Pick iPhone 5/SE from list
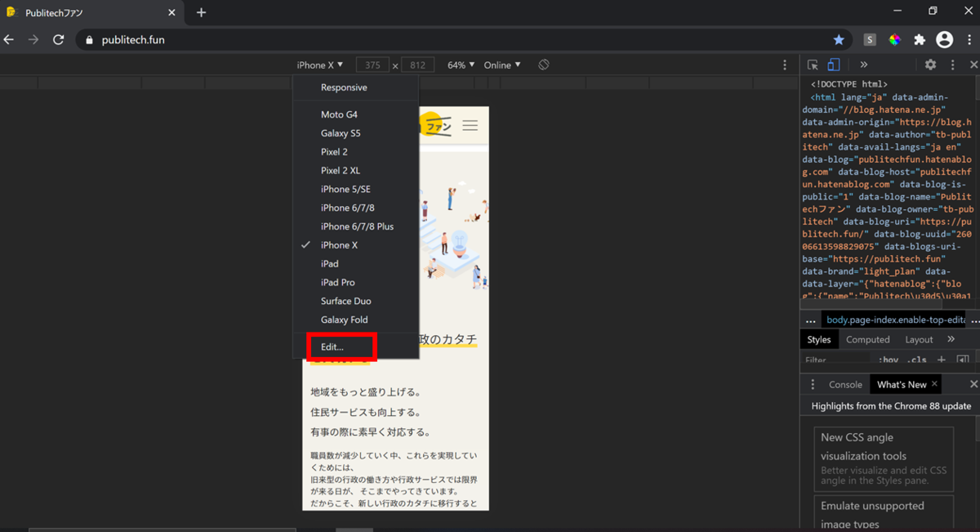This screenshot has width=980, height=532. (356, 189)
